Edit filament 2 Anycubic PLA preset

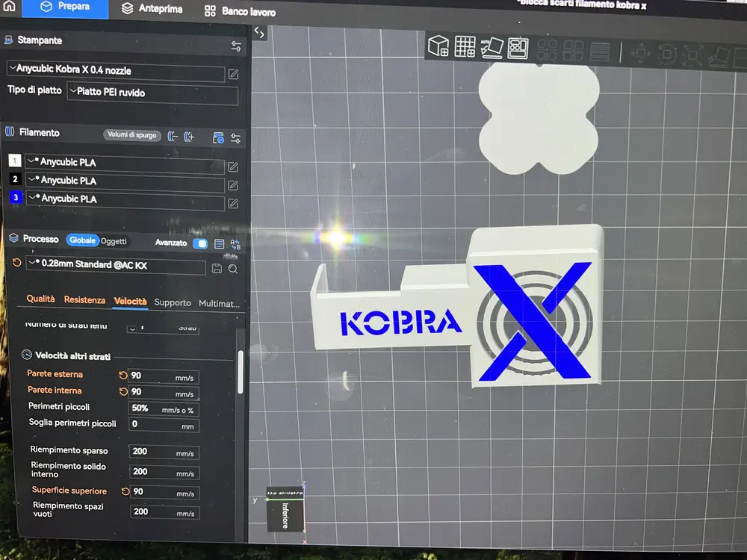pos(233,185)
